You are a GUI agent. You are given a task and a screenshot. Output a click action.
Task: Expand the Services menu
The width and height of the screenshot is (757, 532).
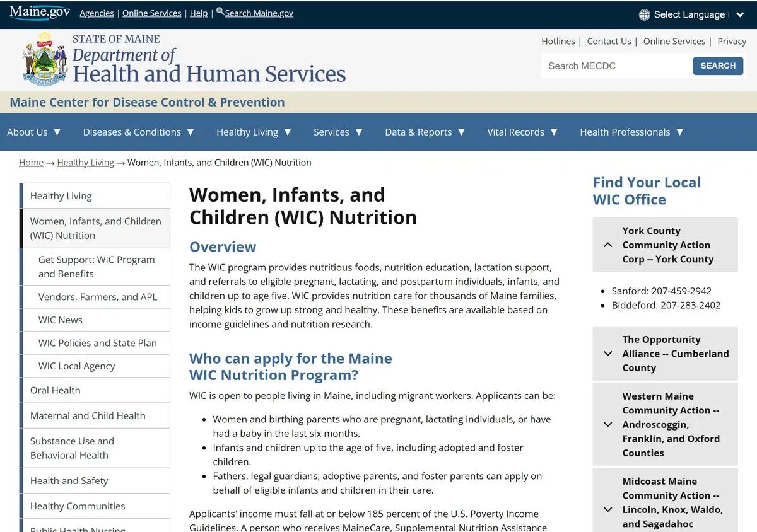pos(338,132)
